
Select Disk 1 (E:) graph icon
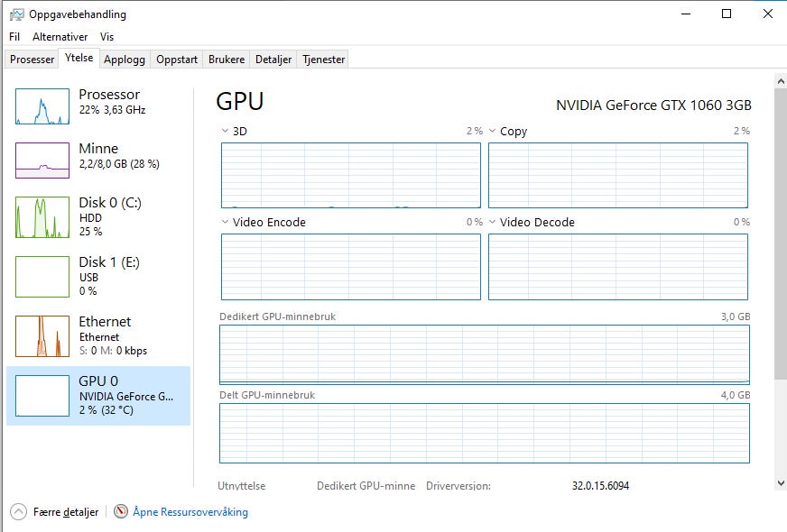click(x=42, y=277)
